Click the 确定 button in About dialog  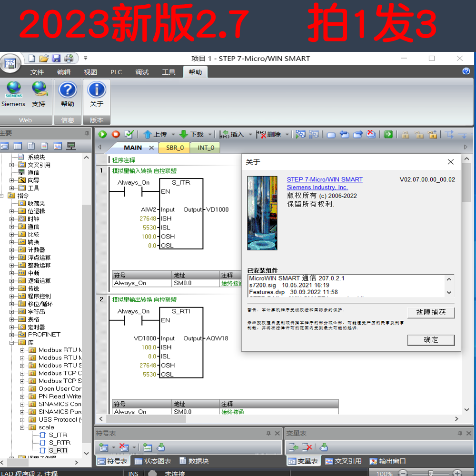click(431, 340)
